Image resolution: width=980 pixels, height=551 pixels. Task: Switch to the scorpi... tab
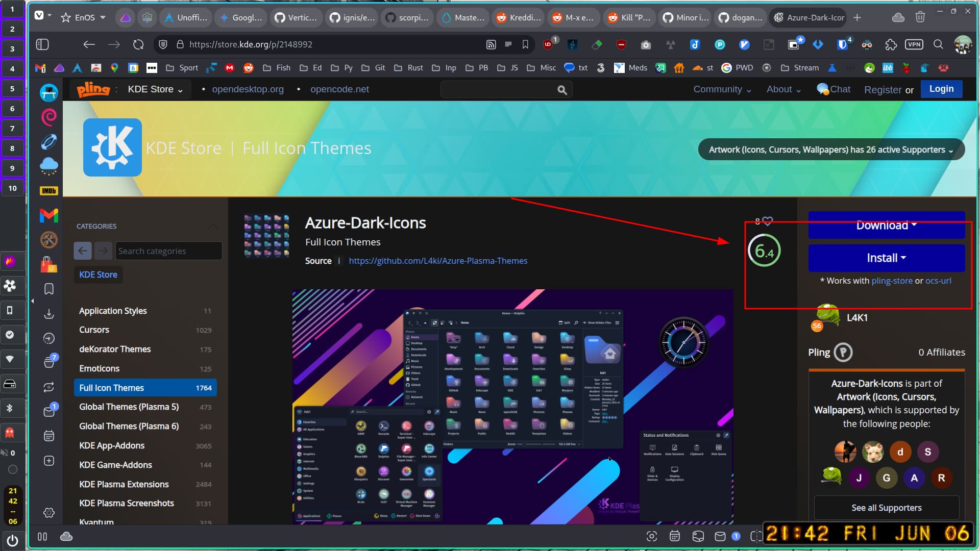pos(407,17)
